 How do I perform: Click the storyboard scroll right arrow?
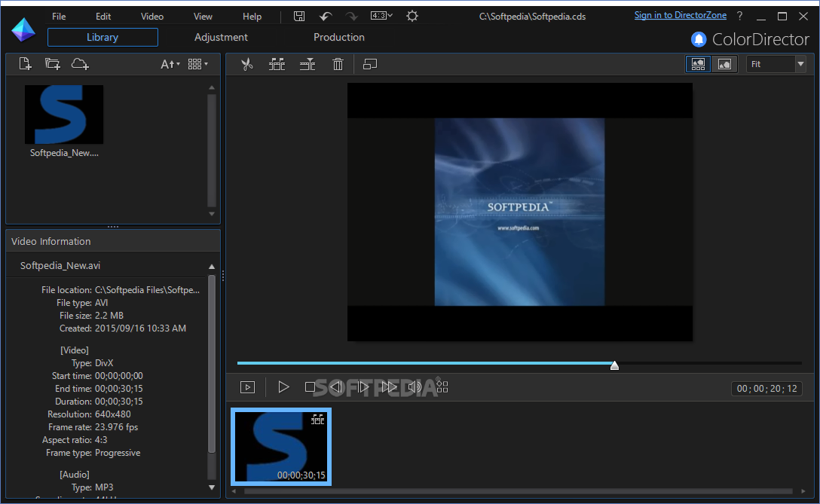pos(803,491)
